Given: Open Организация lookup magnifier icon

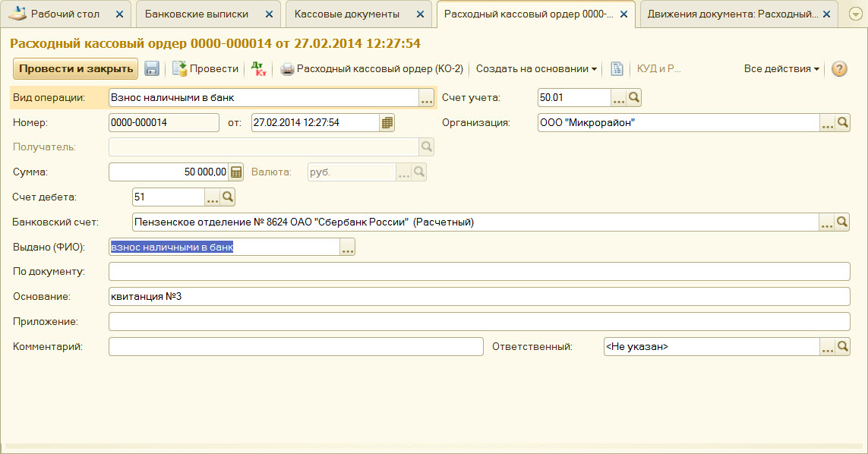Looking at the screenshot, I should coord(842,122).
